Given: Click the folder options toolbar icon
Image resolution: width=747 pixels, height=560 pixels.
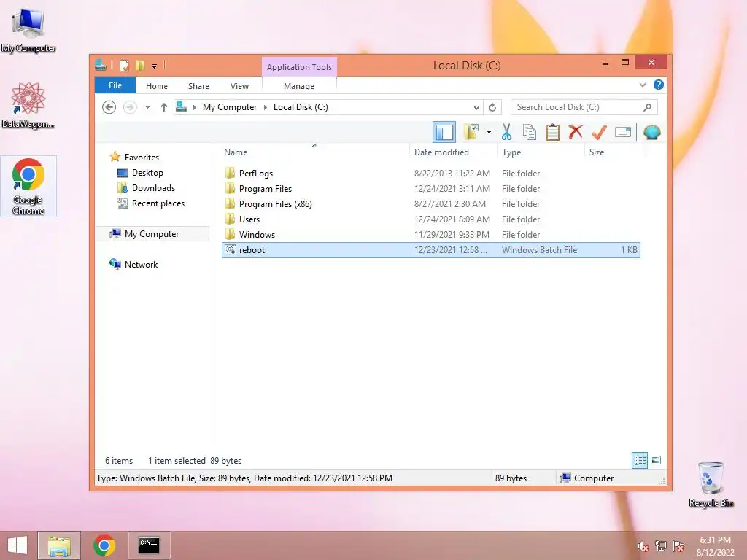Looking at the screenshot, I should [x=471, y=132].
